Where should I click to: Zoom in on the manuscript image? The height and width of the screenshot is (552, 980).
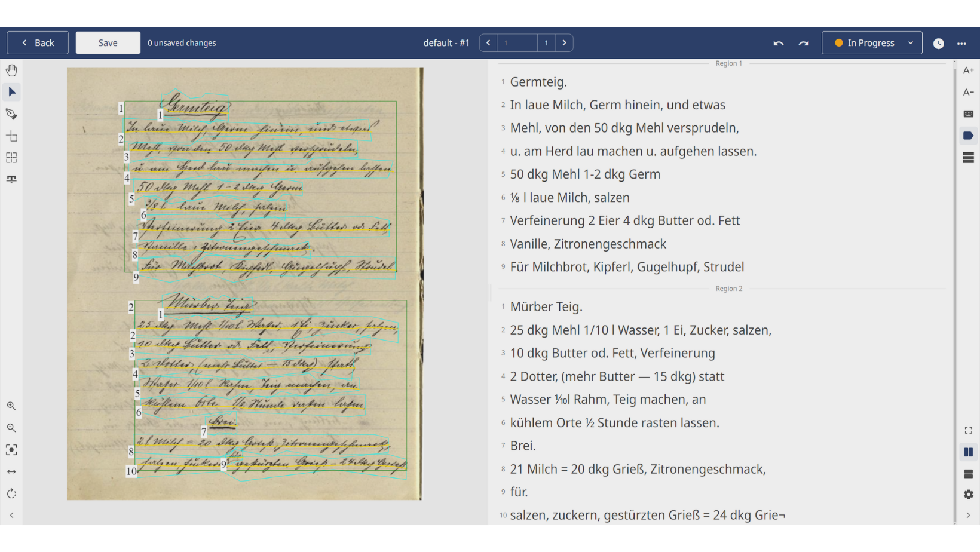coord(11,406)
